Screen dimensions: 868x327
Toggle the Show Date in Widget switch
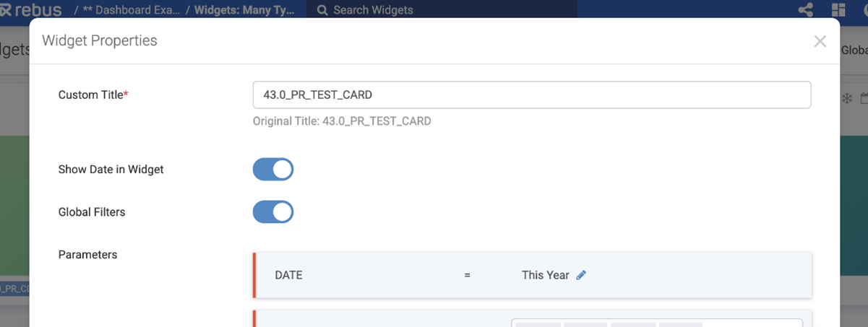[273, 170]
